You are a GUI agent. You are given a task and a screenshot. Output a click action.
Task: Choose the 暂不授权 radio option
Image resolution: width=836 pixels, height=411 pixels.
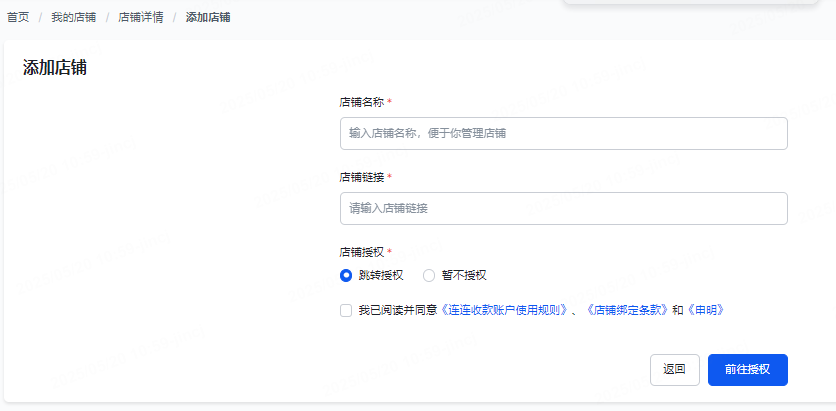coord(430,275)
